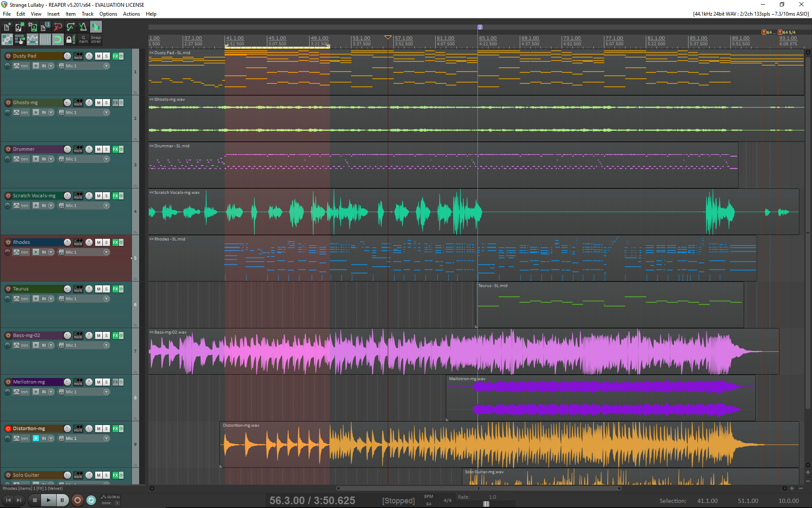This screenshot has height=508, width=812.
Task: Adjust the playback rate slider
Action: point(486,504)
